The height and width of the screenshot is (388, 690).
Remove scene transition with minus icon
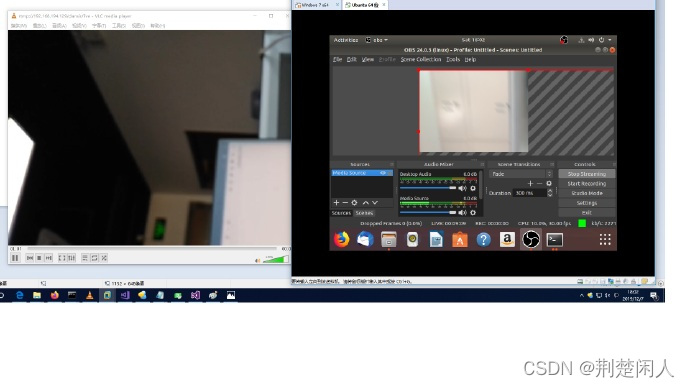(x=540, y=183)
